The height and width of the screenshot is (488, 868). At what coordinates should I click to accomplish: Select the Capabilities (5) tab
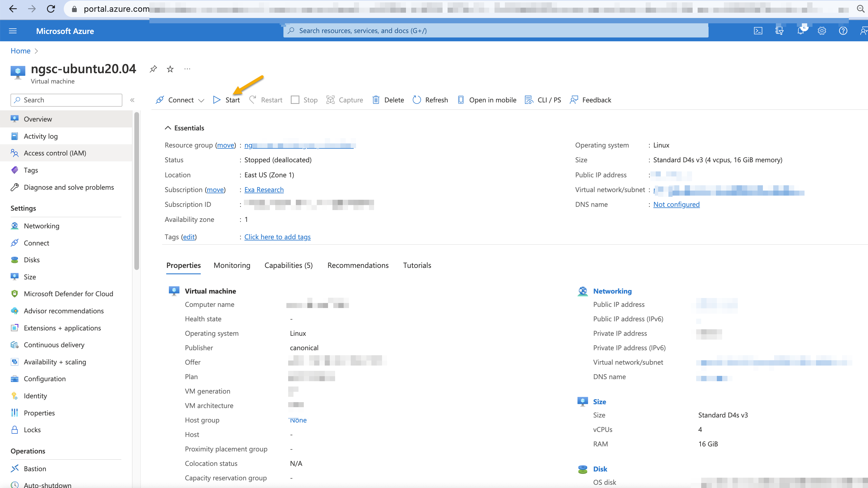[x=289, y=265]
